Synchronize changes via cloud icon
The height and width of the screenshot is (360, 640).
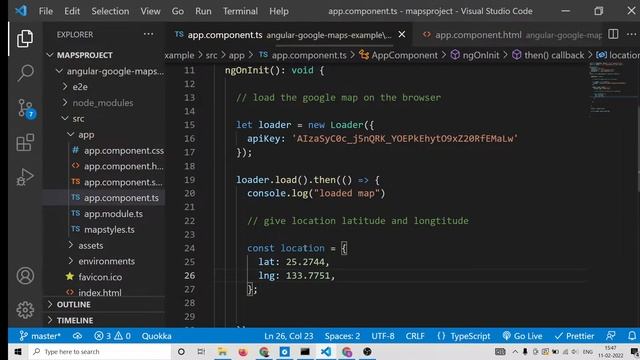pos(77,336)
